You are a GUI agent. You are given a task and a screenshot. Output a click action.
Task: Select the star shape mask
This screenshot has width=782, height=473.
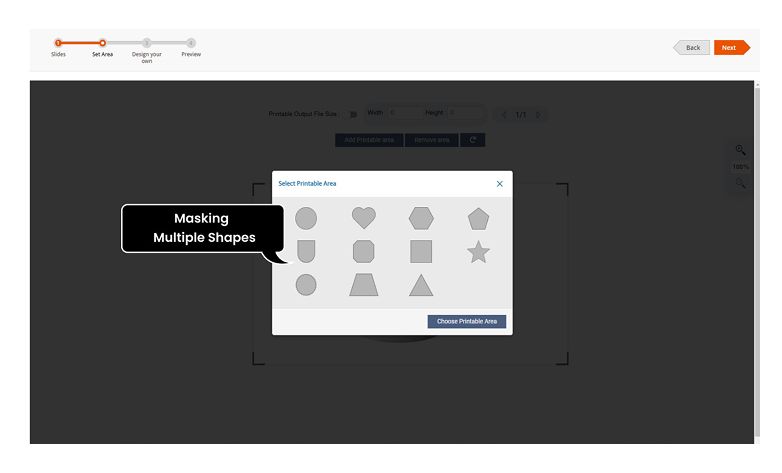[478, 252]
